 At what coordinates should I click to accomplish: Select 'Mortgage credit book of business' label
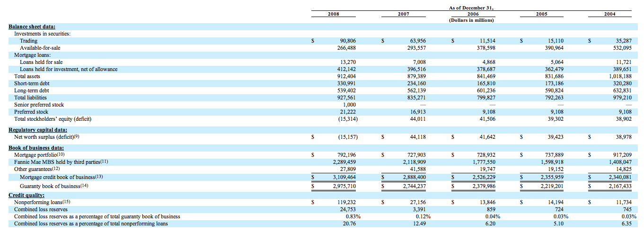click(x=61, y=177)
